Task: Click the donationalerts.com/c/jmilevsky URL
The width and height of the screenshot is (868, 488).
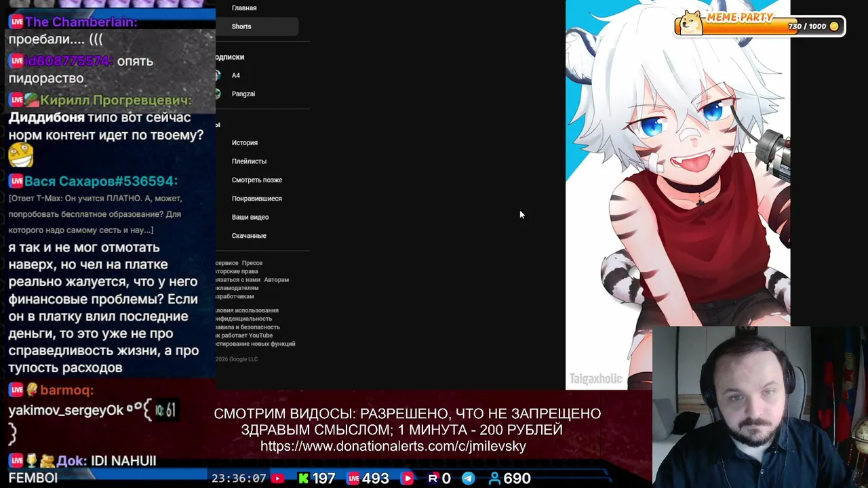Action: (393, 446)
